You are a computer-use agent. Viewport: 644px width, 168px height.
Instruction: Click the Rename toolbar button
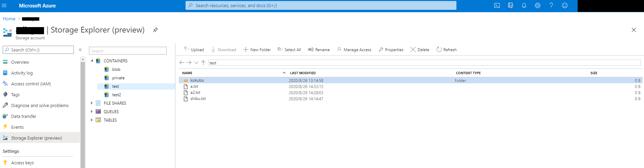(x=319, y=49)
